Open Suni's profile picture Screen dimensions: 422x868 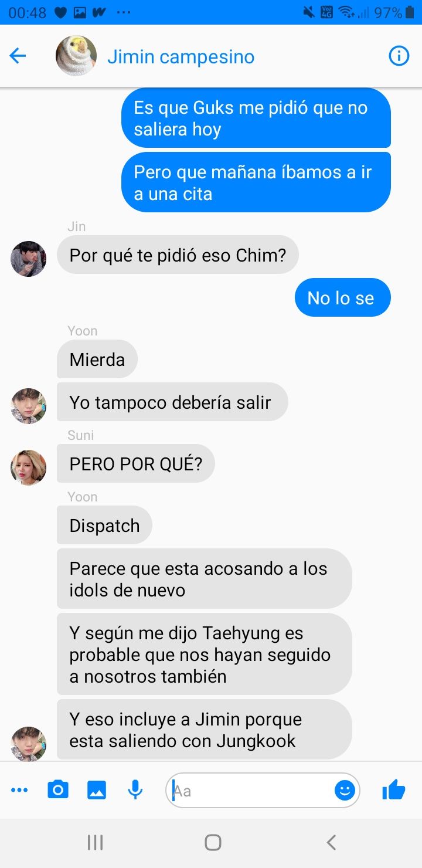pyautogui.click(x=29, y=467)
